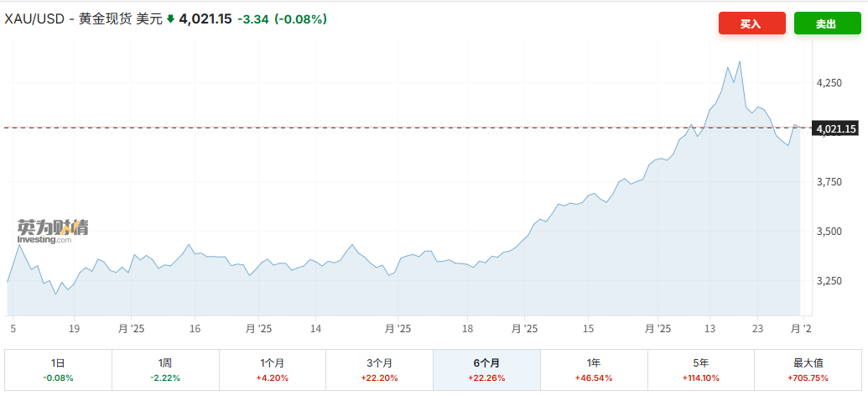Select the 1周 time range tab
868x396 pixels.
pyautogui.click(x=165, y=369)
